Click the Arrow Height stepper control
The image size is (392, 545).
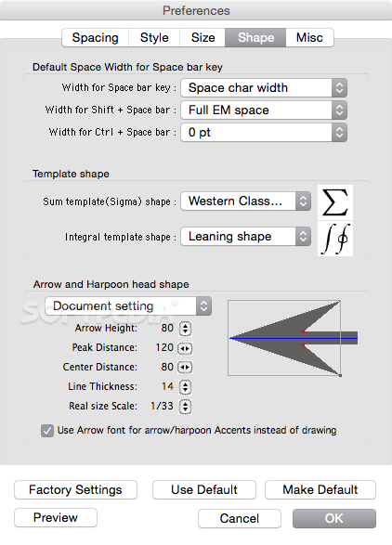pyautogui.click(x=185, y=329)
